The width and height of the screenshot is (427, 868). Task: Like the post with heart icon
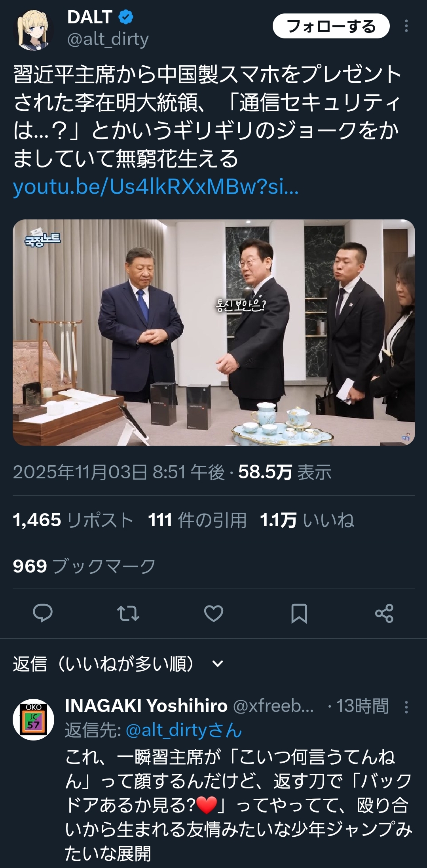(x=214, y=613)
